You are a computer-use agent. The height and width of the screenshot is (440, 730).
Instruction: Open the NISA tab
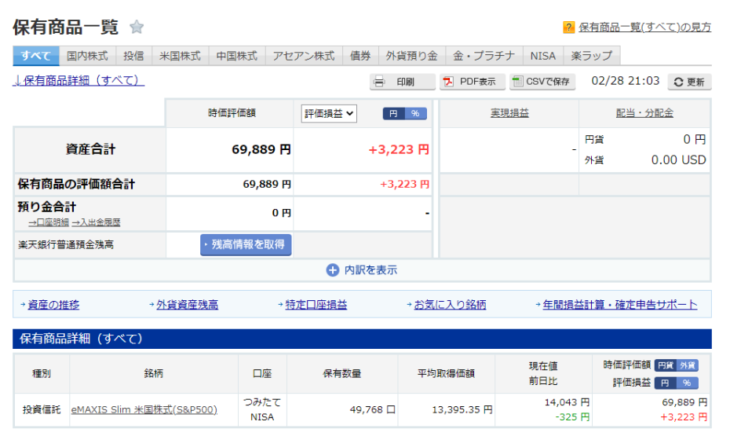pos(542,56)
